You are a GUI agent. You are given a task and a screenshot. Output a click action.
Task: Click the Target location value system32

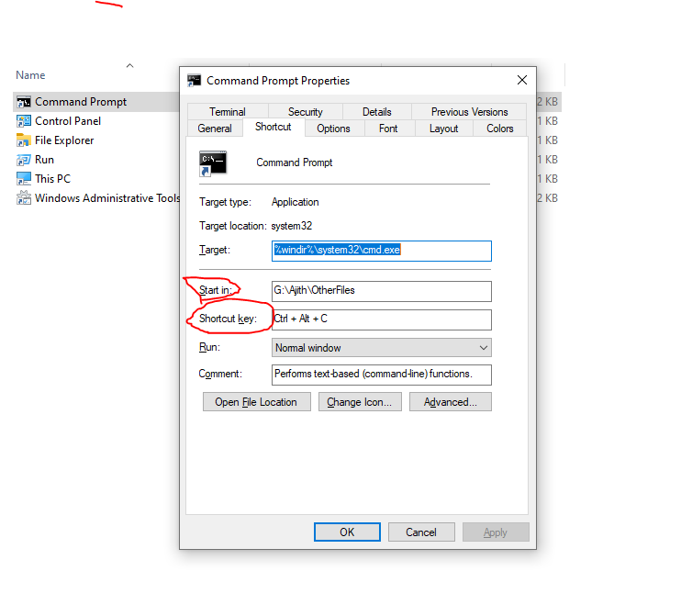(292, 227)
